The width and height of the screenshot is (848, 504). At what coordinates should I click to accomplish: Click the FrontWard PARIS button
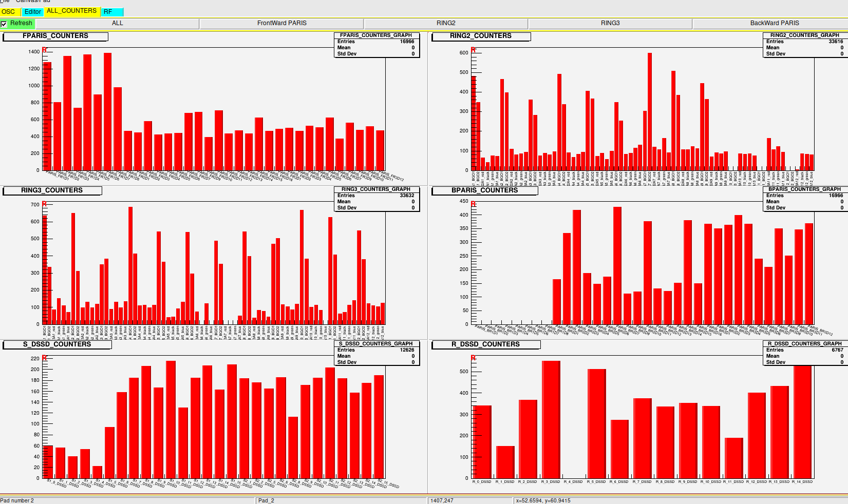pyautogui.click(x=281, y=23)
